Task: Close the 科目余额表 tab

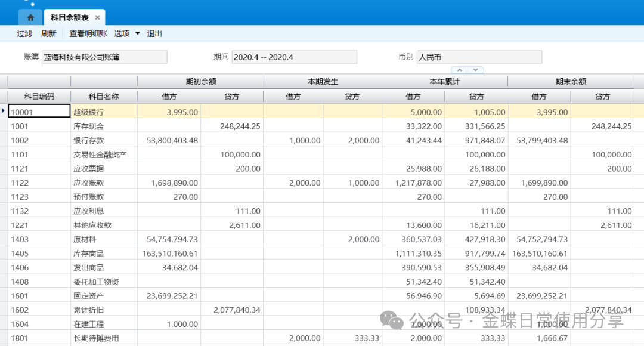Action: [x=98, y=17]
